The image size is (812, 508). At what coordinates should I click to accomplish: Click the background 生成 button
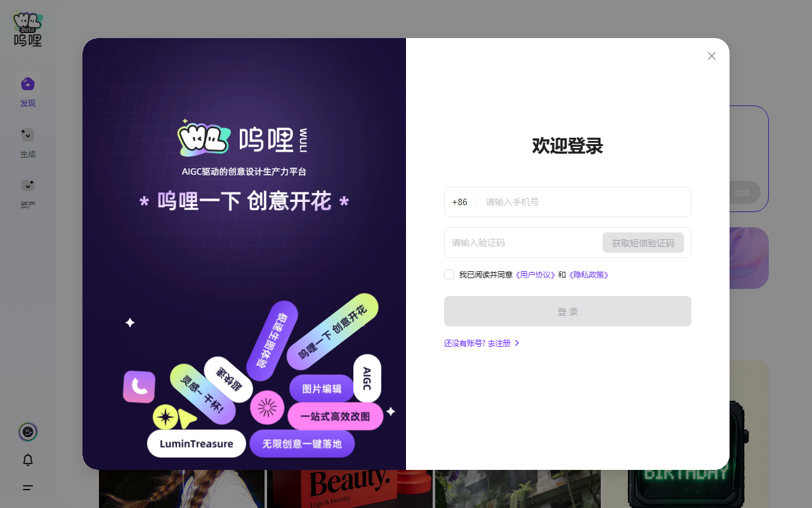[x=742, y=192]
